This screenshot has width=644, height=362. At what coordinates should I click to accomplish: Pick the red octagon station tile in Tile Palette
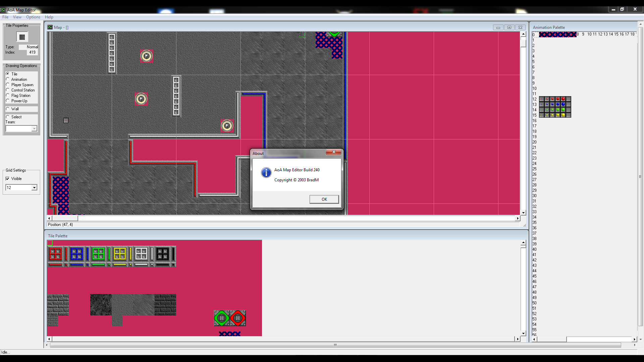(x=238, y=318)
